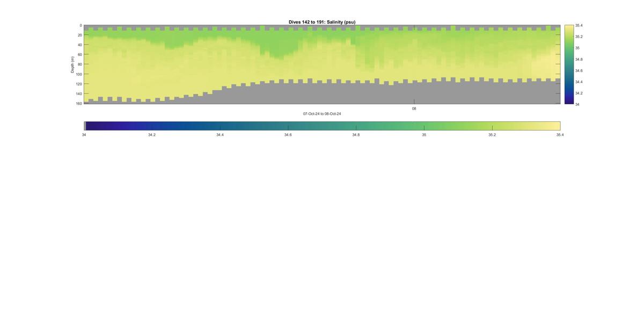644x334 pixels.
Task: Click "34.2" under the horizontal colorbar
Action: [x=152, y=135]
